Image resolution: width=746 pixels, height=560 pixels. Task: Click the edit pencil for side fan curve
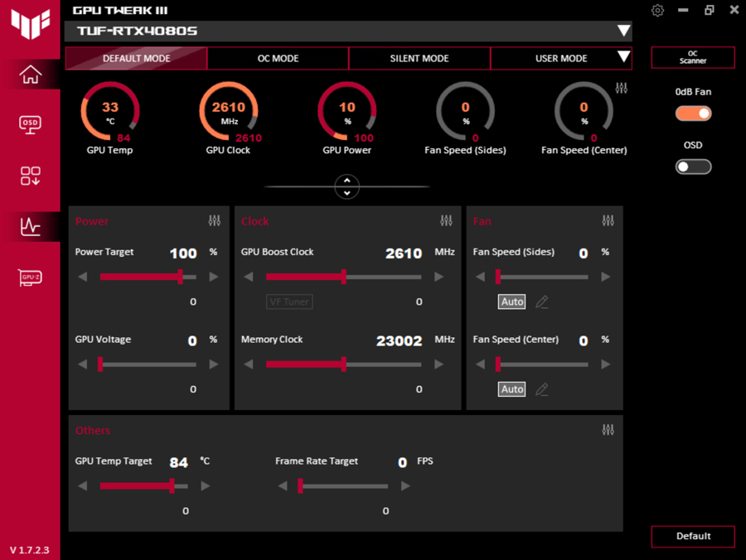542,302
